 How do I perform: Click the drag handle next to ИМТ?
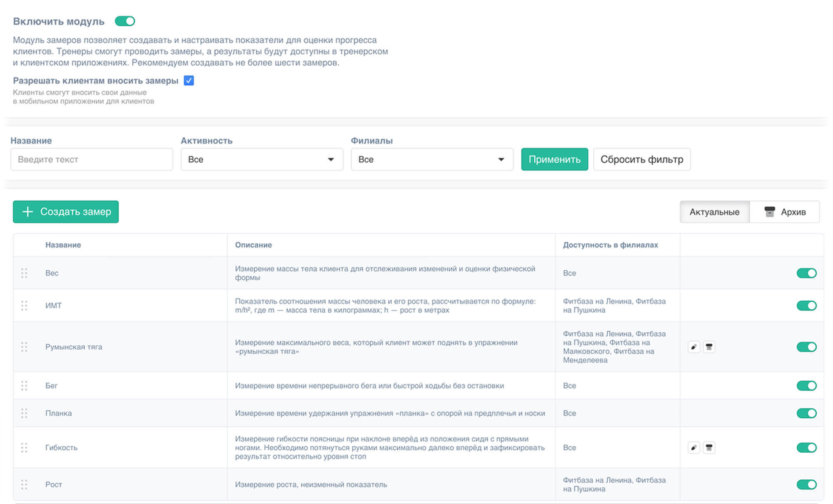[24, 305]
